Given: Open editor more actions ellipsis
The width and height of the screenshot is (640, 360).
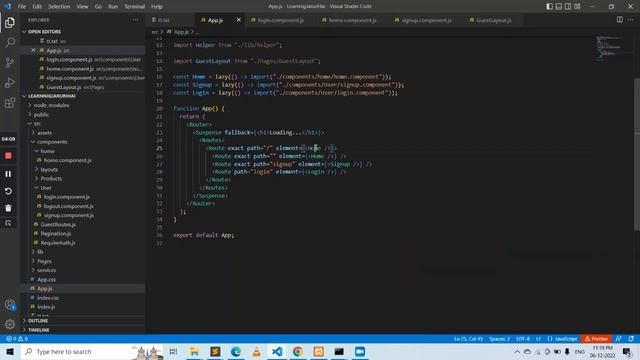Looking at the screenshot, I should tap(631, 20).
